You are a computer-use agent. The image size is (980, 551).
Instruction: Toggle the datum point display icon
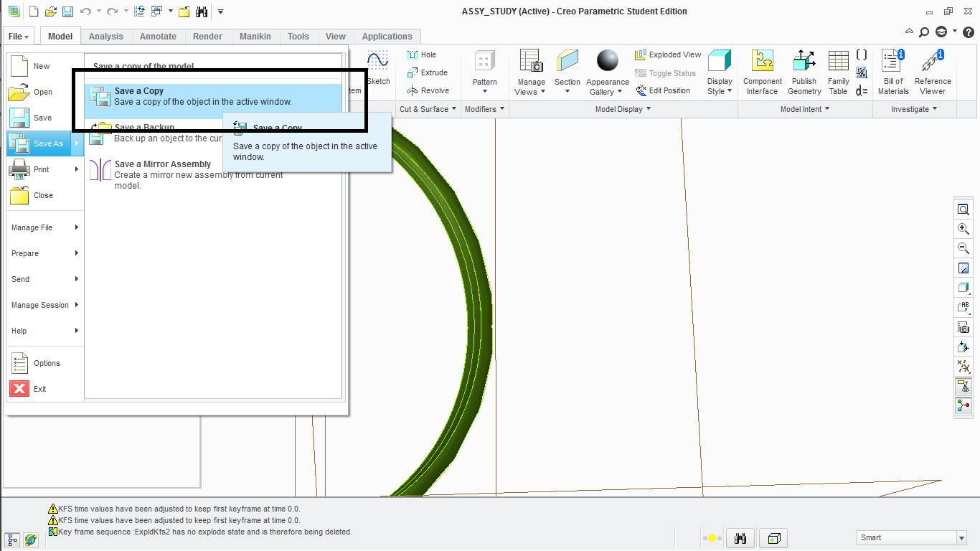click(963, 367)
